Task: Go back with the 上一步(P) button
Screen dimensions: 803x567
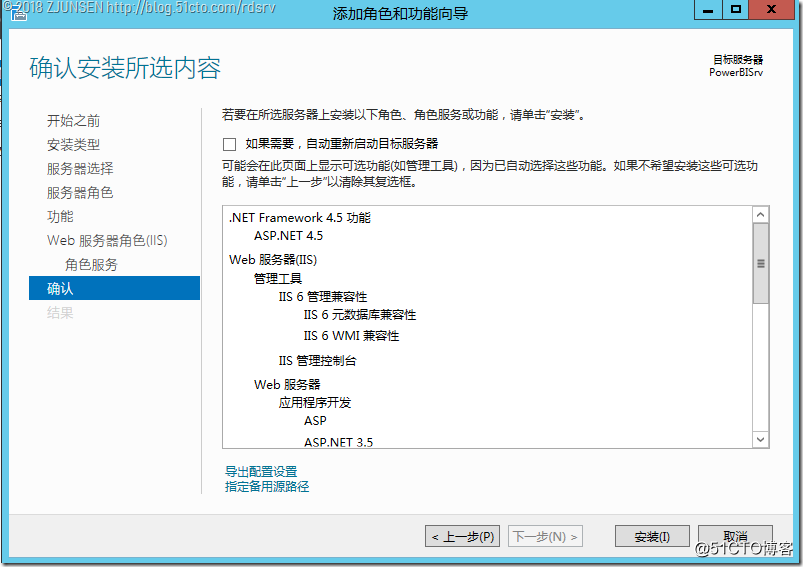Action: [462, 536]
